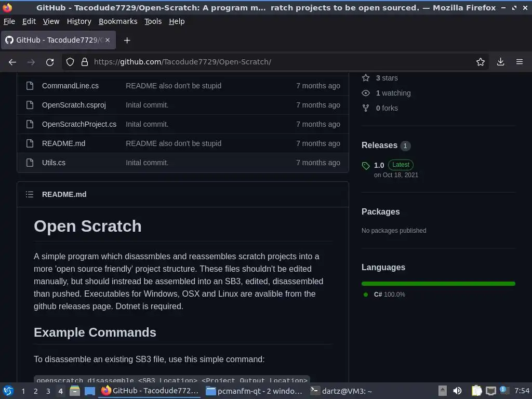Click the README.md header title

pos(64,194)
